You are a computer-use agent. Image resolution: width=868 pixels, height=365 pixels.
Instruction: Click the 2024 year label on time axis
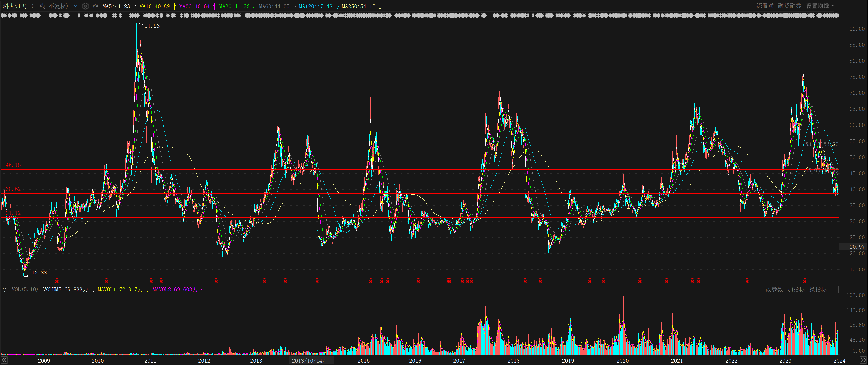point(839,361)
